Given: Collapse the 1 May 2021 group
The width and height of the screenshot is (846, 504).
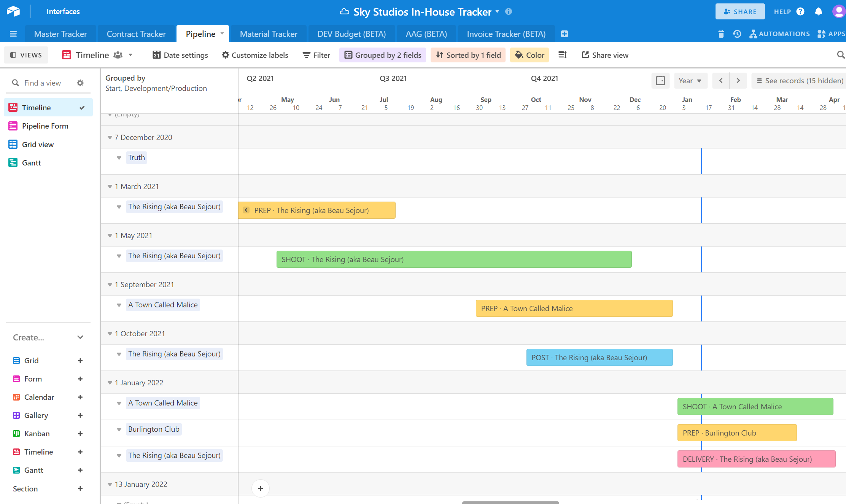Looking at the screenshot, I should point(110,235).
